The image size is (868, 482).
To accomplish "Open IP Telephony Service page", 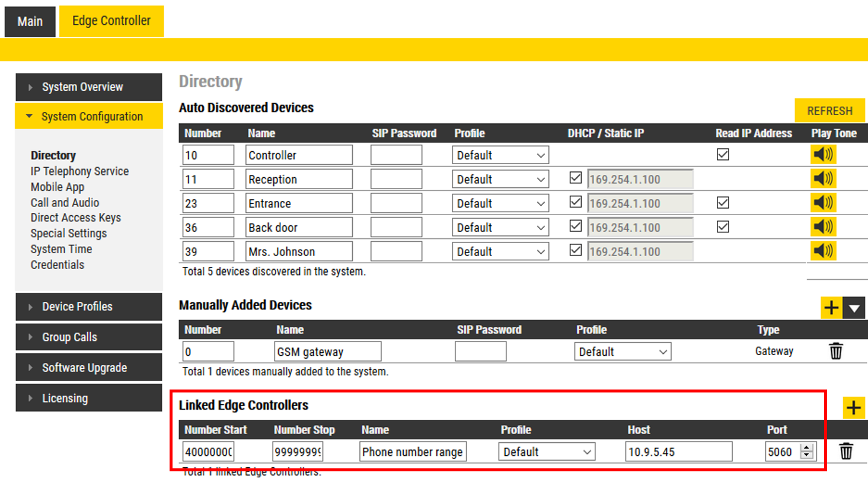I will coord(79,171).
